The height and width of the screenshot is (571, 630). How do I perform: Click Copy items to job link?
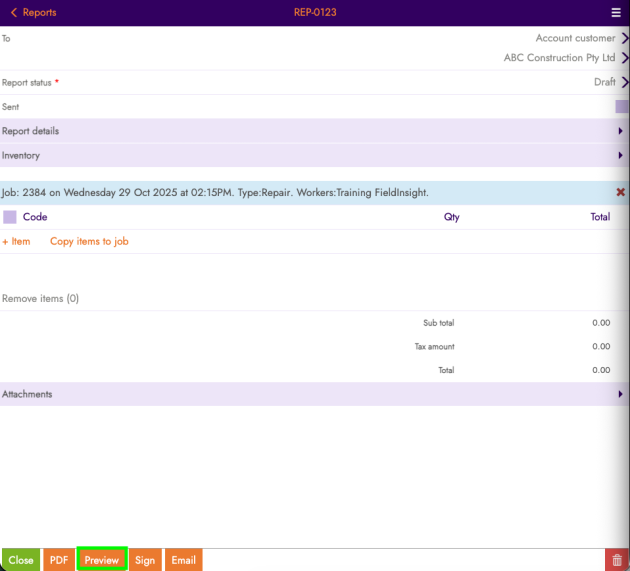point(89,241)
